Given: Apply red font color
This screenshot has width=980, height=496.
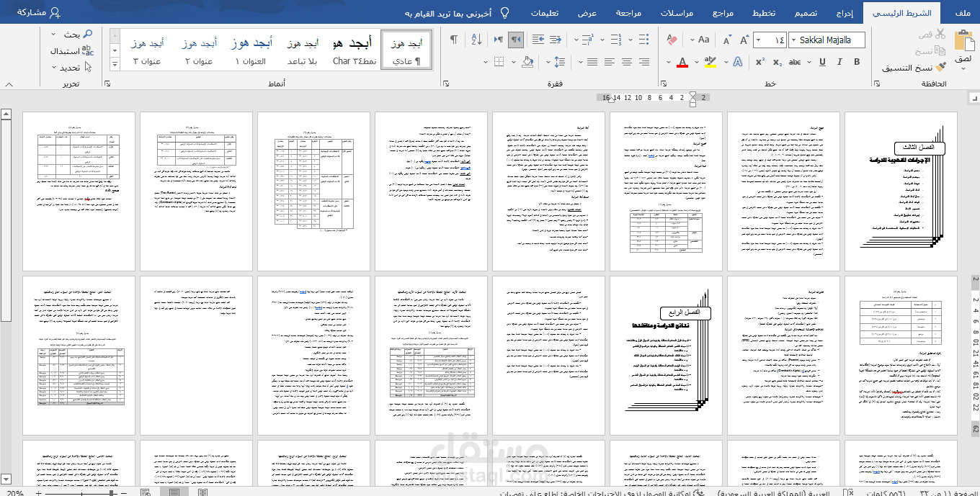Looking at the screenshot, I should click(682, 62).
